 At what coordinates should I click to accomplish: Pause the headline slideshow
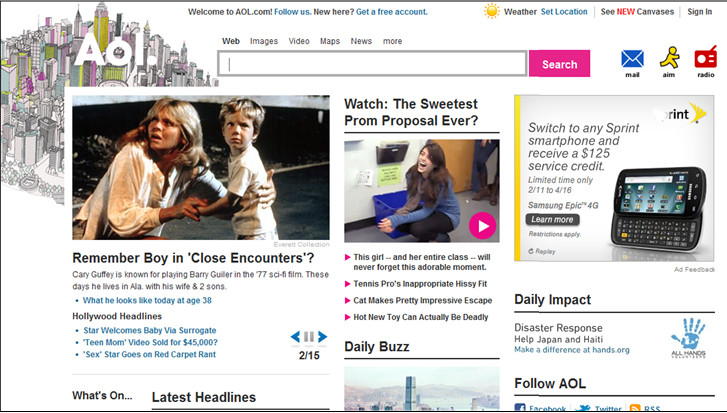click(309, 337)
